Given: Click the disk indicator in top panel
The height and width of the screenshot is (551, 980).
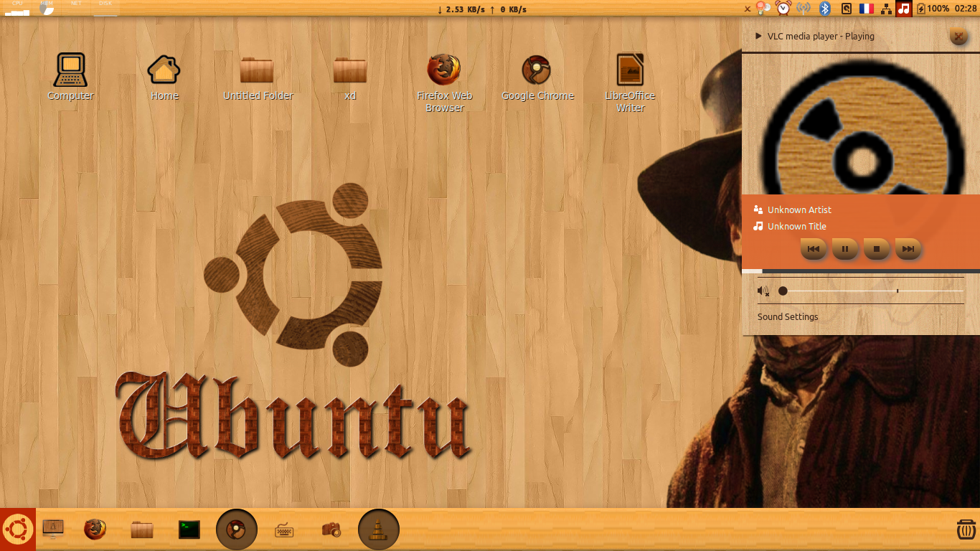Looking at the screenshot, I should click(847, 9).
